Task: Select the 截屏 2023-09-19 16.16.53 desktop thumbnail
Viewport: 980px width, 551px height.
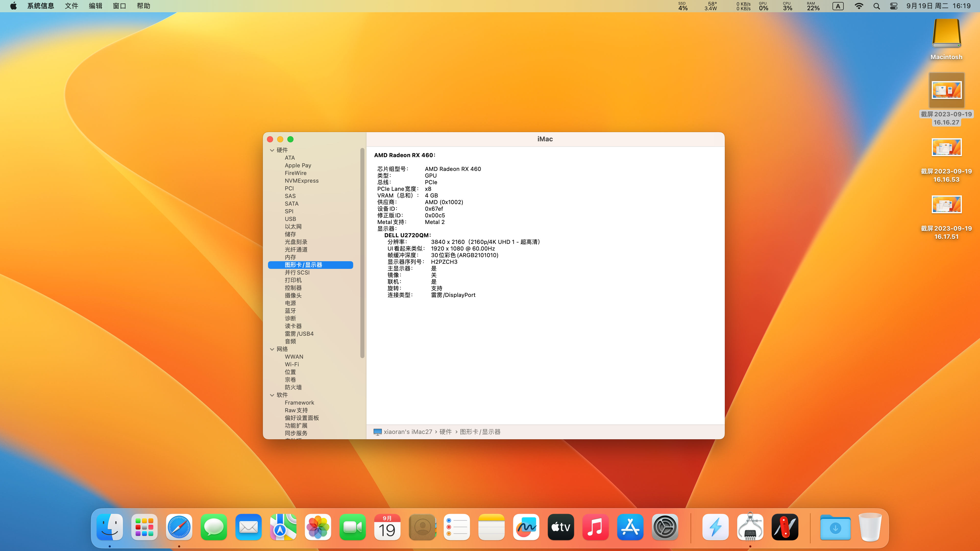Action: point(946,147)
